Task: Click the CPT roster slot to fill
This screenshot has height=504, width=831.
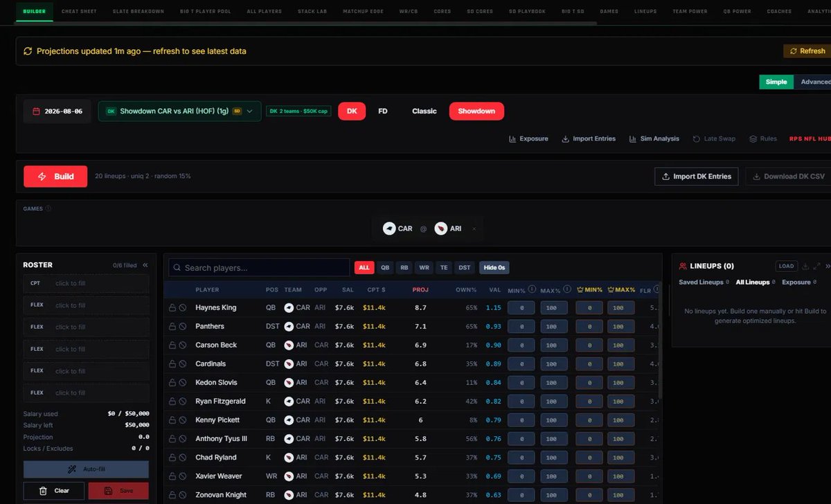Action: click(x=86, y=283)
